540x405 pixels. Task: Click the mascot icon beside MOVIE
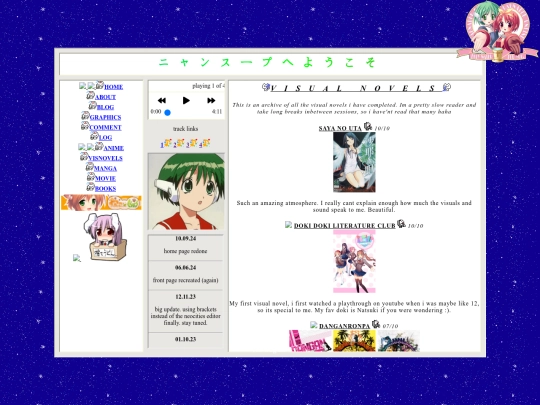click(91, 177)
